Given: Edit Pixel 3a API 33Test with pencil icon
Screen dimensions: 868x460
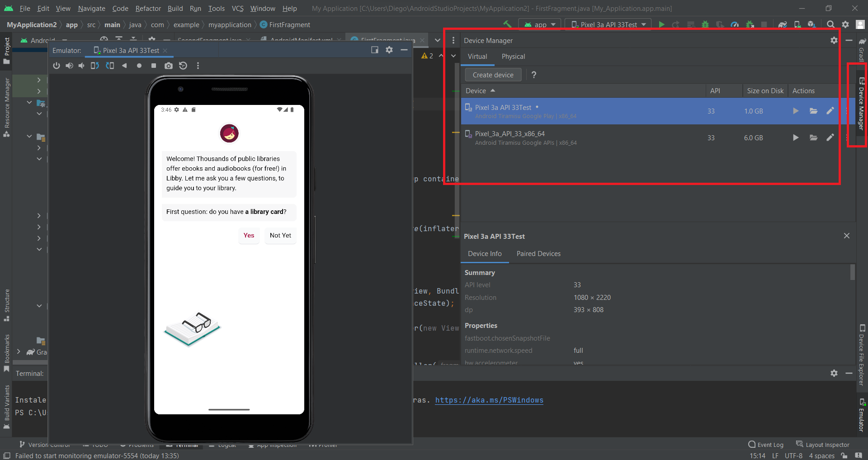Looking at the screenshot, I should point(830,111).
